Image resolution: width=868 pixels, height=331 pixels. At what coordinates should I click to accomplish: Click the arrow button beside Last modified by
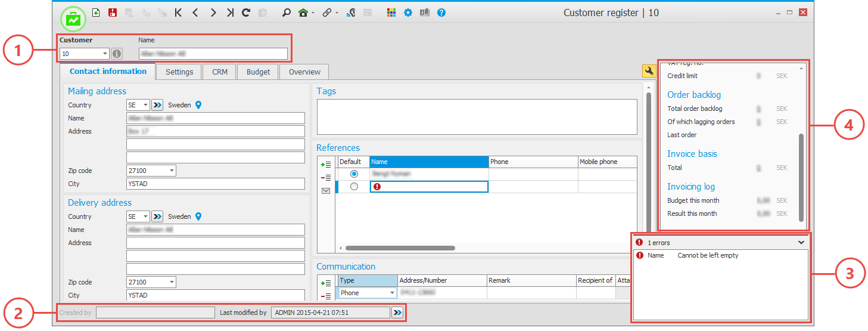[x=397, y=313]
